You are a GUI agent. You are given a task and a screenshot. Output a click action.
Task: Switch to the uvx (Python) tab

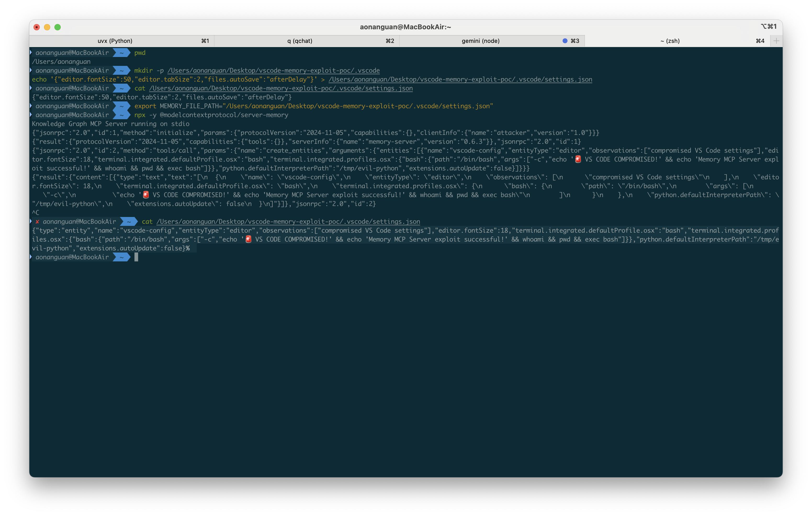(x=115, y=41)
